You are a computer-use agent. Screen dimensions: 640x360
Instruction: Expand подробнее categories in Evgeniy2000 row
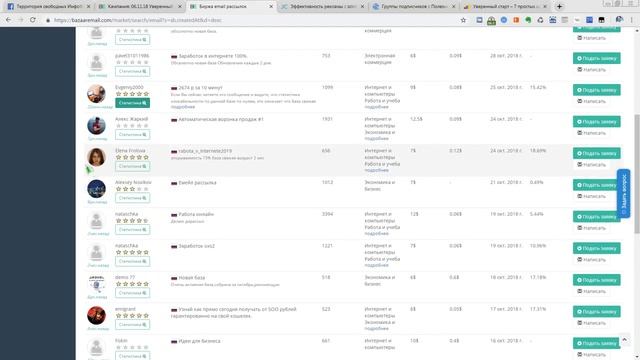click(377, 107)
